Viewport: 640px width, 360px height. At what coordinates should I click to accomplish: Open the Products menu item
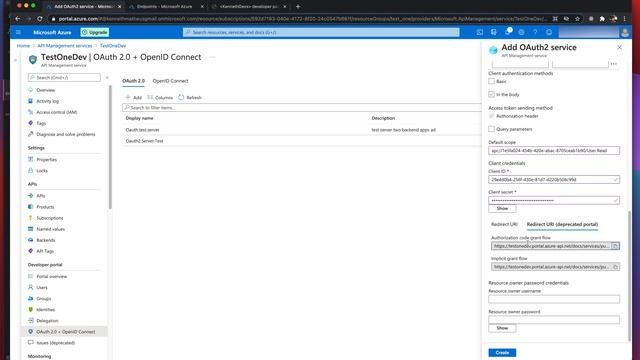click(x=45, y=207)
